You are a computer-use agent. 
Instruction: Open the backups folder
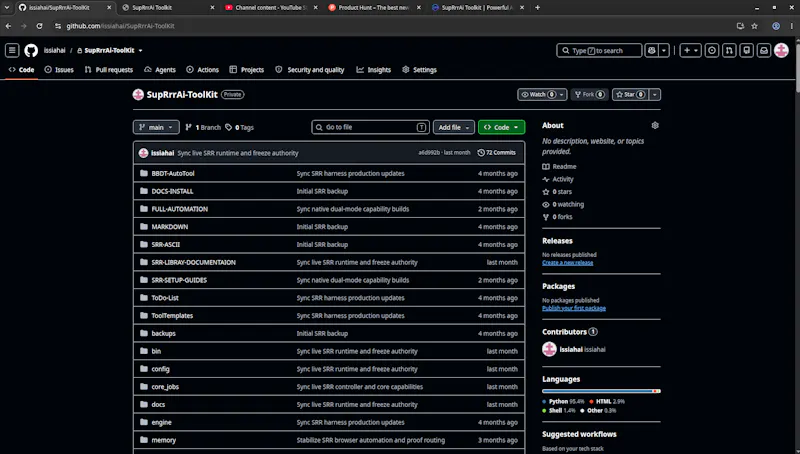(x=163, y=334)
